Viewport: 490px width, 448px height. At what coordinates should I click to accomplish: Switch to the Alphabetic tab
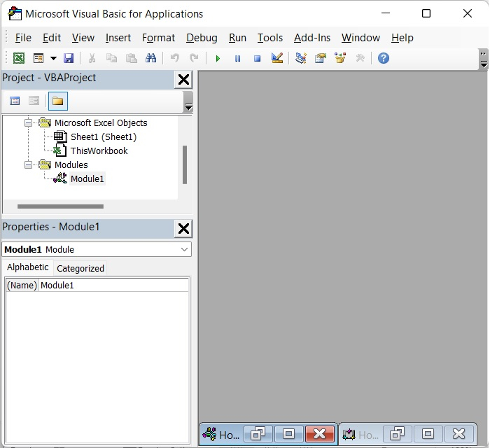click(28, 267)
